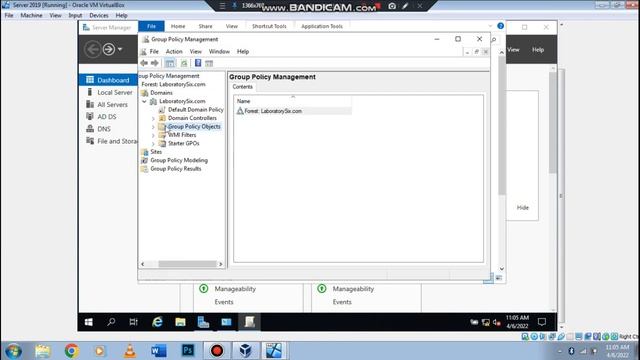Image resolution: width=640 pixels, height=360 pixels.
Task: Select Sites in console tree
Action: [156, 152]
